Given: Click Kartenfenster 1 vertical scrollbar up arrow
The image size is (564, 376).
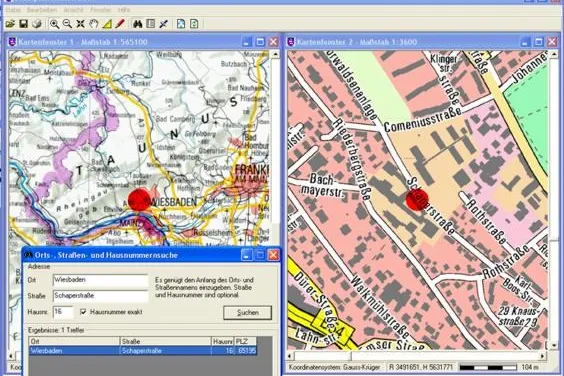Looking at the screenshot, I should 275,55.
